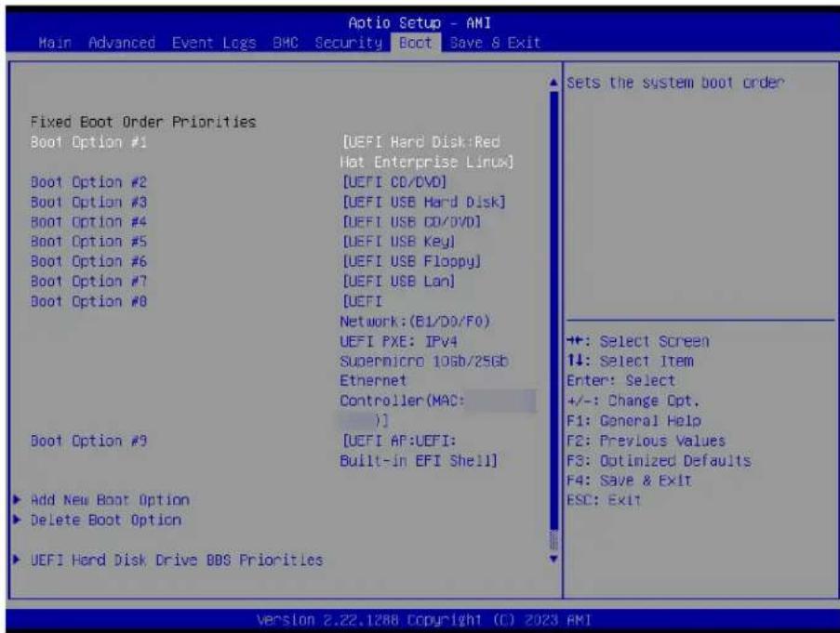Open UEFI Hard Disk Drive BBS Priorities
The height and width of the screenshot is (633, 840).
coord(177,560)
